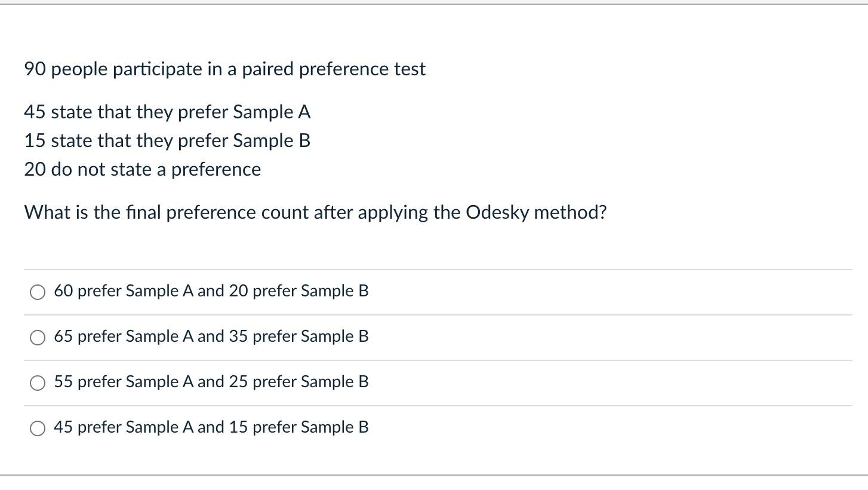Screen dimensions: 868x490
Task: Click the question about the Odesky method
Action: [x=315, y=212]
